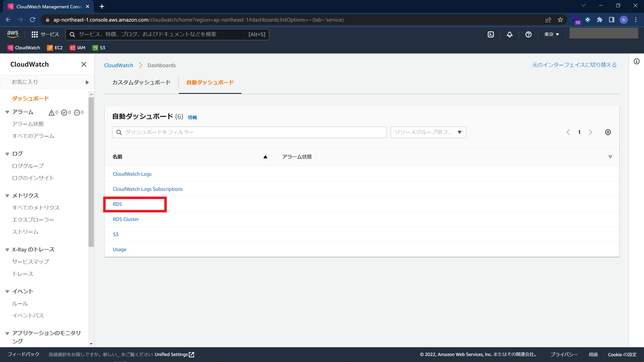Click the CloudWatch Logs Subscriptions link
Viewport: 644px width, 362px height.
[x=148, y=189]
